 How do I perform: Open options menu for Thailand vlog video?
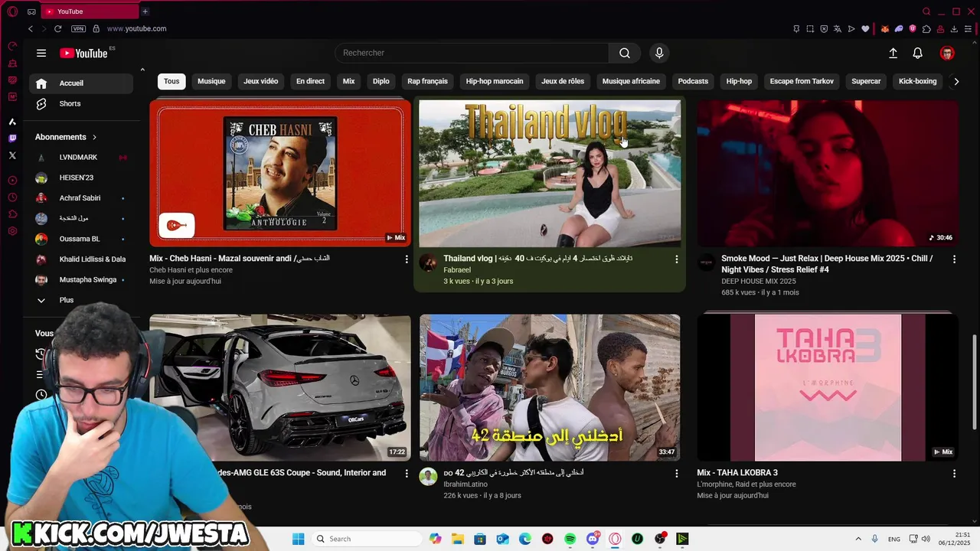pos(676,259)
